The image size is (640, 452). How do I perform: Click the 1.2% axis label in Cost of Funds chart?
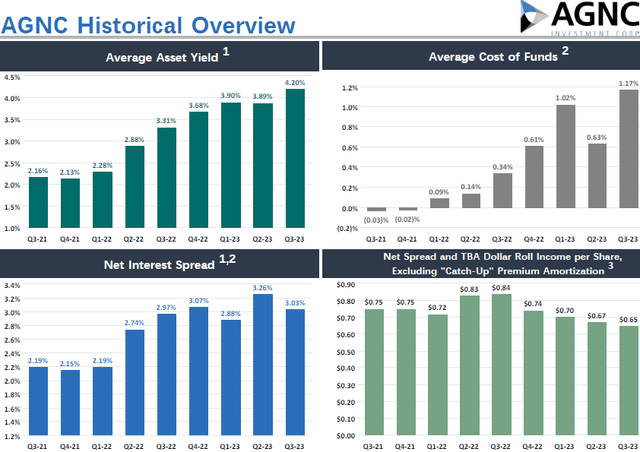point(350,88)
